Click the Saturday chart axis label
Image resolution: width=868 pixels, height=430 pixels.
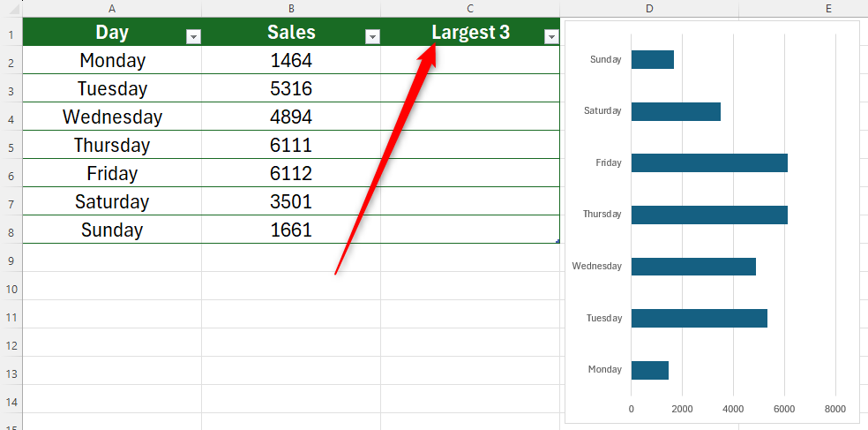pos(602,111)
